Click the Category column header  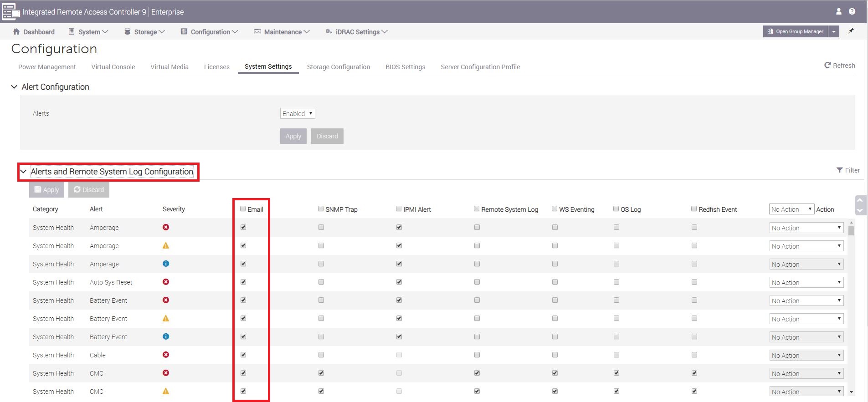pos(46,209)
